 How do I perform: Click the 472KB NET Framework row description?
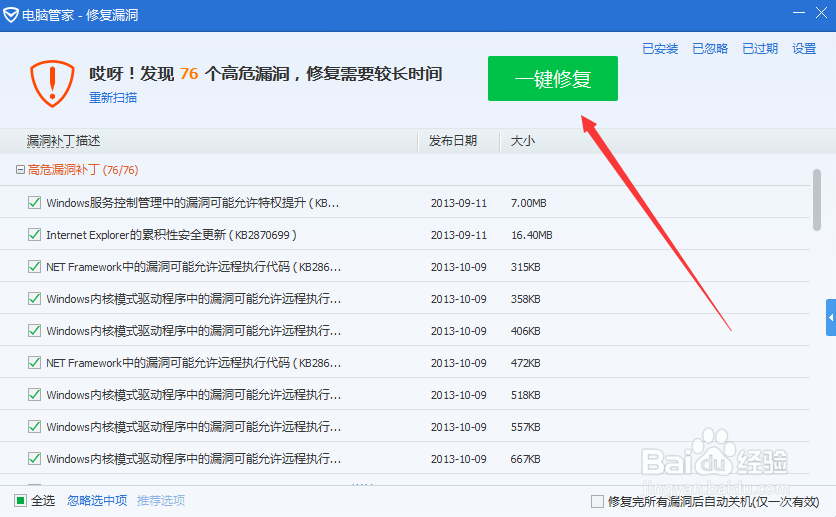click(194, 362)
